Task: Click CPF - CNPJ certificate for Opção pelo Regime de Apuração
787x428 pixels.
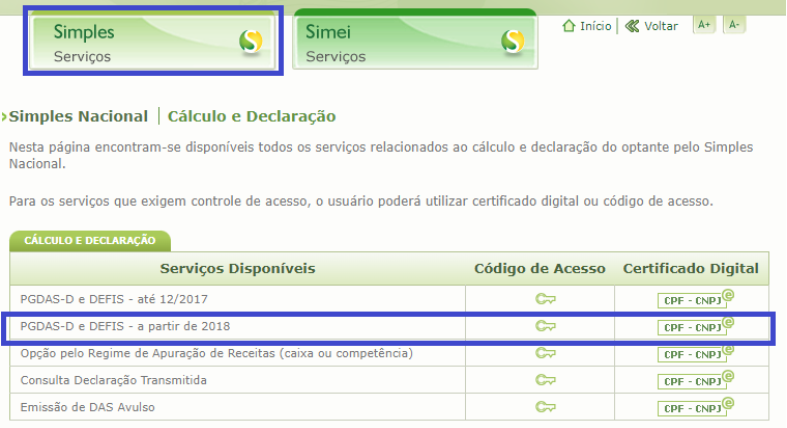Action: pyautogui.click(x=695, y=354)
